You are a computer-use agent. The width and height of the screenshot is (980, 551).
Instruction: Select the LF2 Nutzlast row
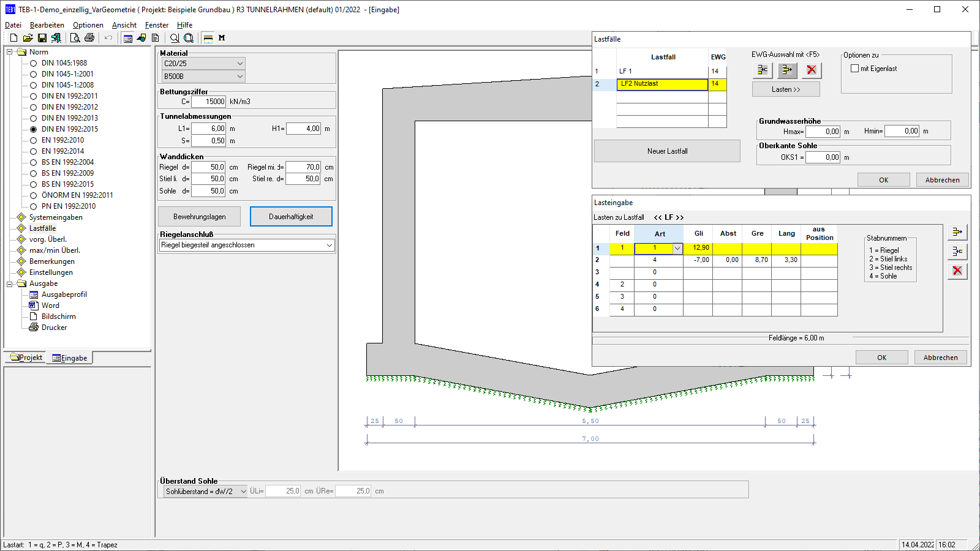(x=662, y=84)
